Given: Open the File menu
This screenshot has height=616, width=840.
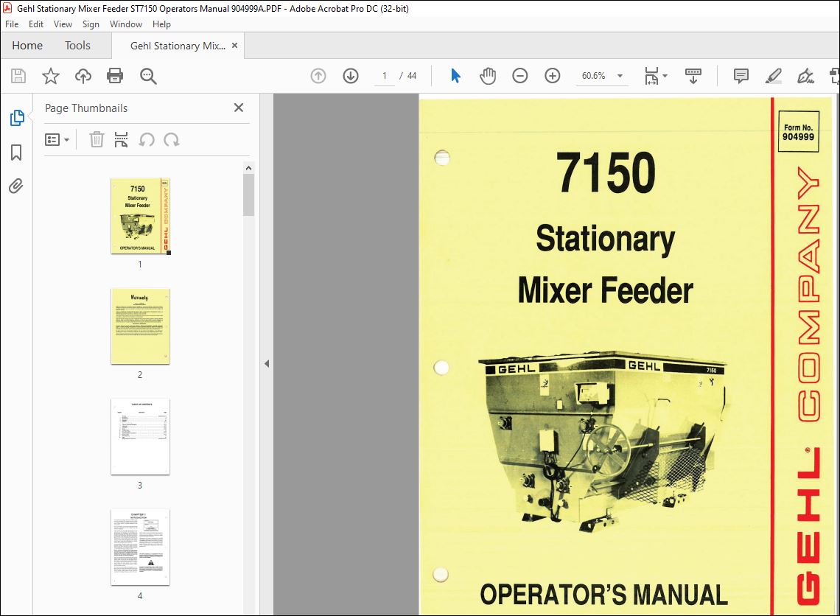Looking at the screenshot, I should tap(12, 24).
